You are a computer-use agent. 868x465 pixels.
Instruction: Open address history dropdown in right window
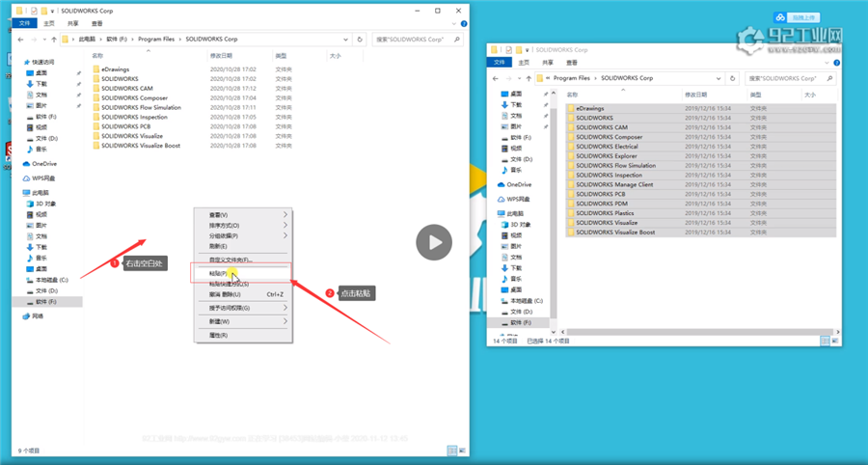point(719,78)
